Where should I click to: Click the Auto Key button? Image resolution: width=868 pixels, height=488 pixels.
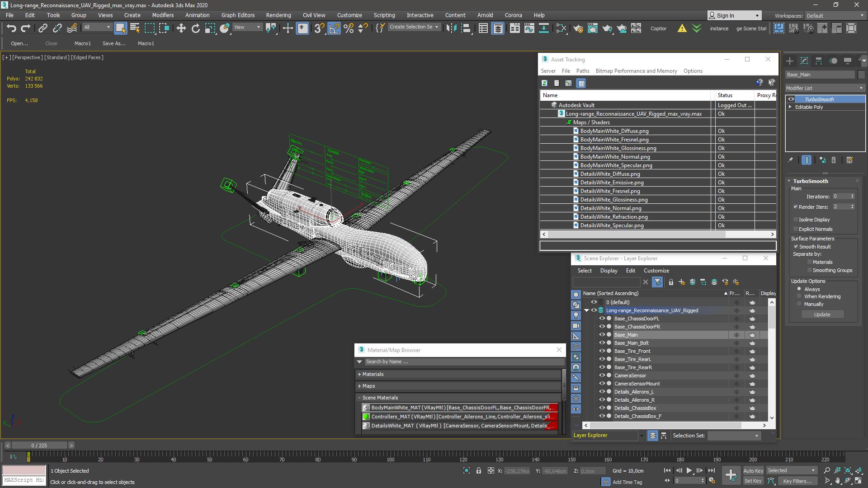pyautogui.click(x=753, y=471)
